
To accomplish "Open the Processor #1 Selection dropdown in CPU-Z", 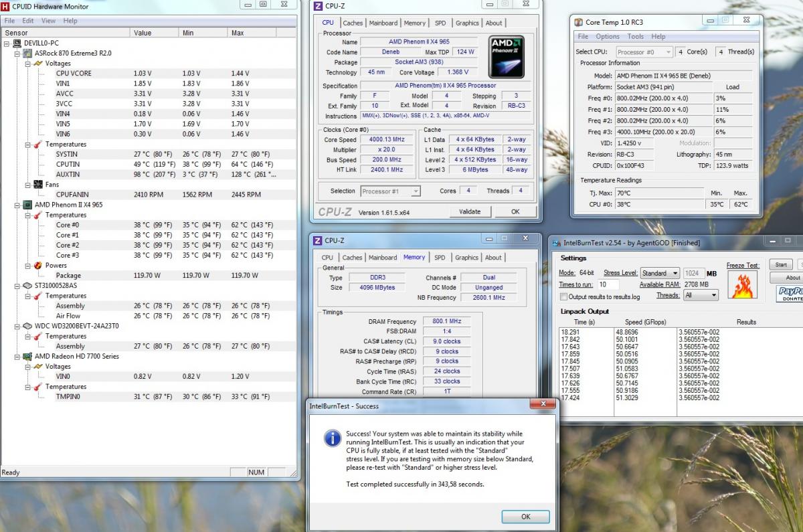I will coord(390,191).
